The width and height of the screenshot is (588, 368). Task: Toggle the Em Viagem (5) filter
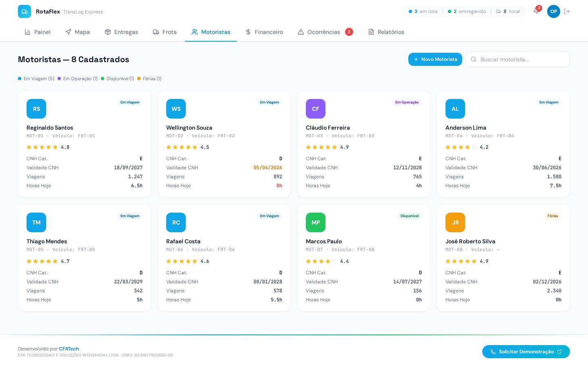[x=36, y=79]
